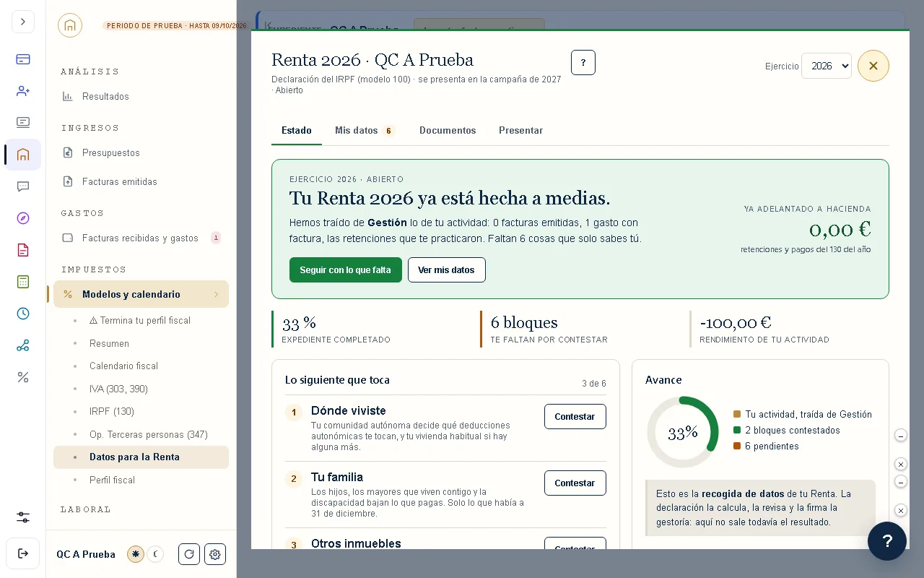Switch to light theme with the sun toggle

tap(136, 554)
